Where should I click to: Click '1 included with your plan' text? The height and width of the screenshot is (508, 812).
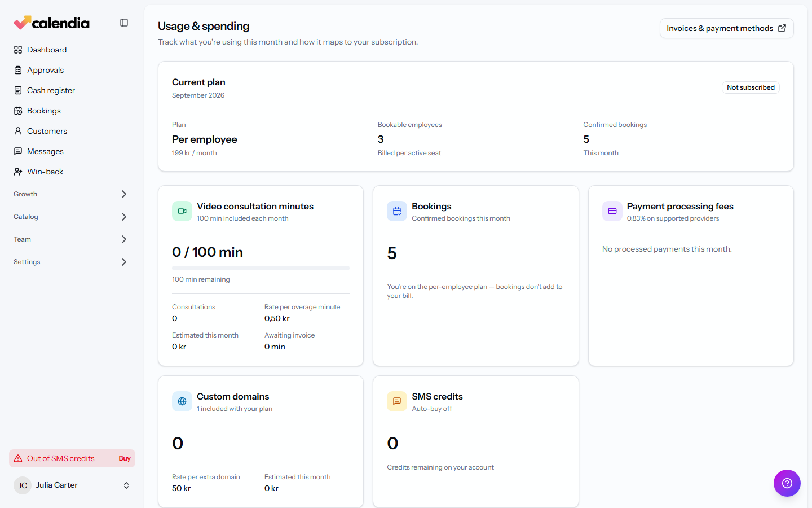[x=235, y=409]
